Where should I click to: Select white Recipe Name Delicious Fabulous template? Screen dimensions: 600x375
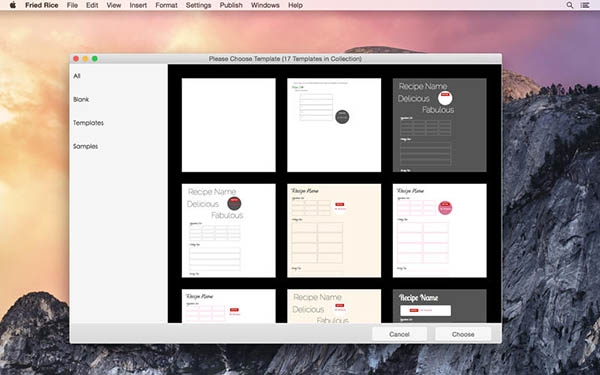228,230
